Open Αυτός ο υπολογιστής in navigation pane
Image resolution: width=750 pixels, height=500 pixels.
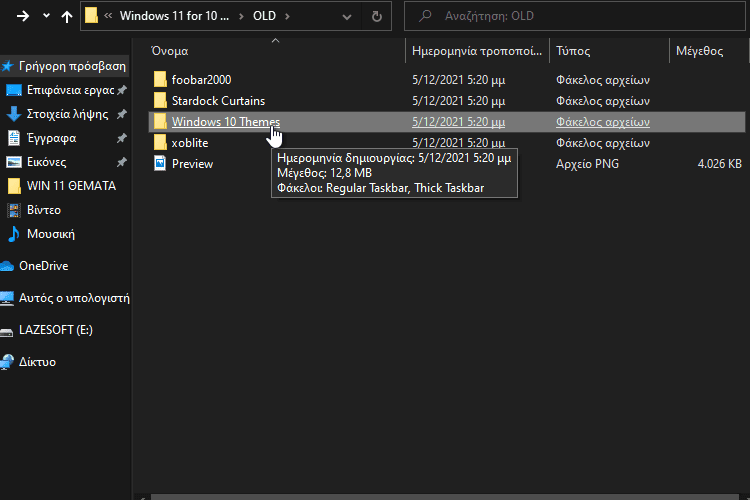pyautogui.click(x=74, y=298)
